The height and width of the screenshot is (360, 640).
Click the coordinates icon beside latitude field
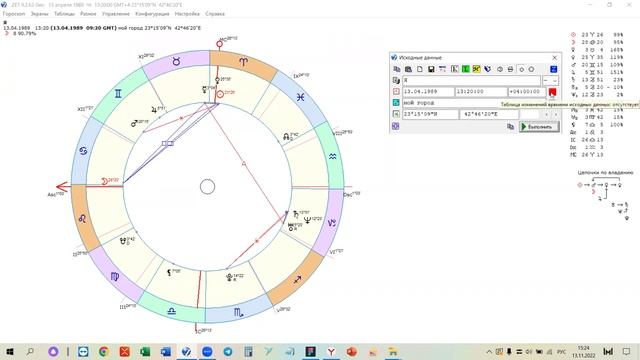(396, 114)
